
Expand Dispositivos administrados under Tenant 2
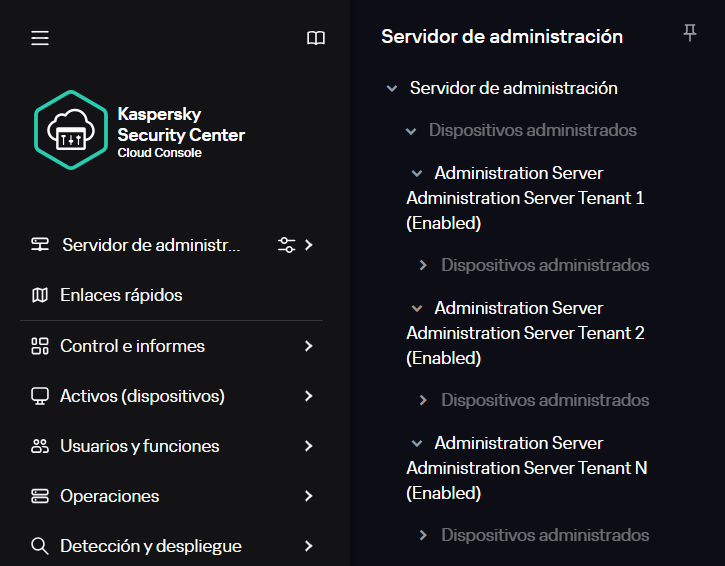tap(423, 400)
